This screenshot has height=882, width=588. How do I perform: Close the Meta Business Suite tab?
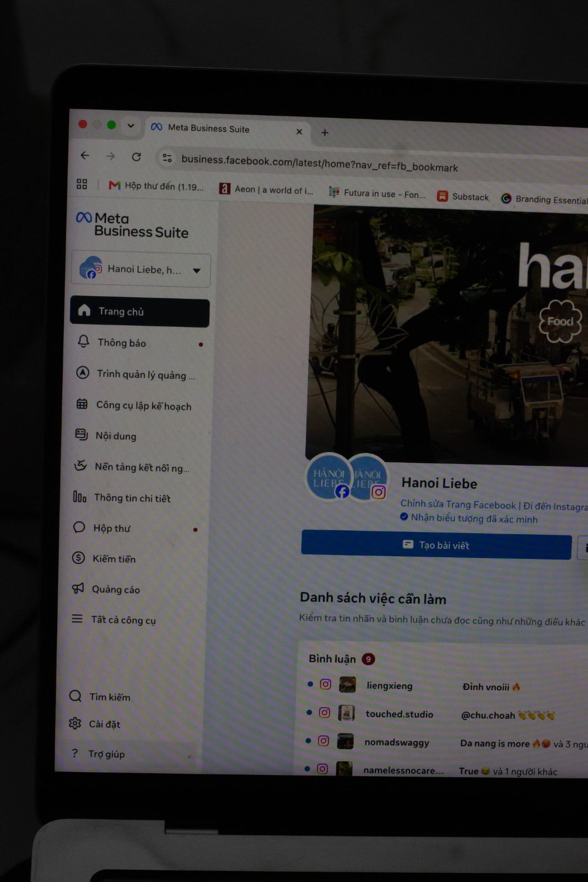[299, 132]
